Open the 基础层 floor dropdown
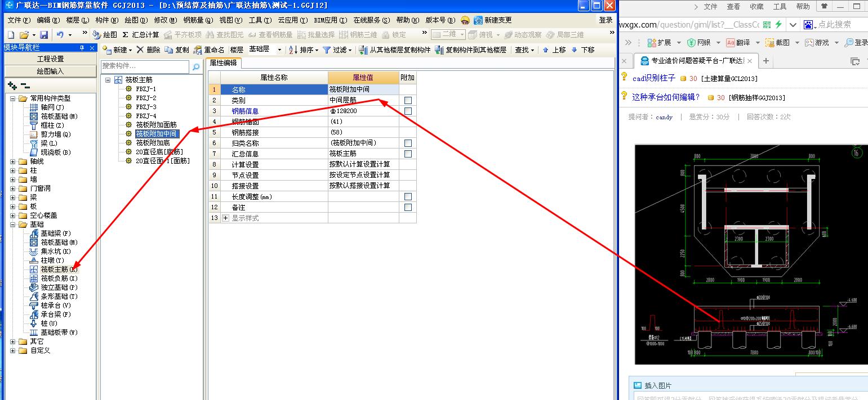 [x=279, y=50]
